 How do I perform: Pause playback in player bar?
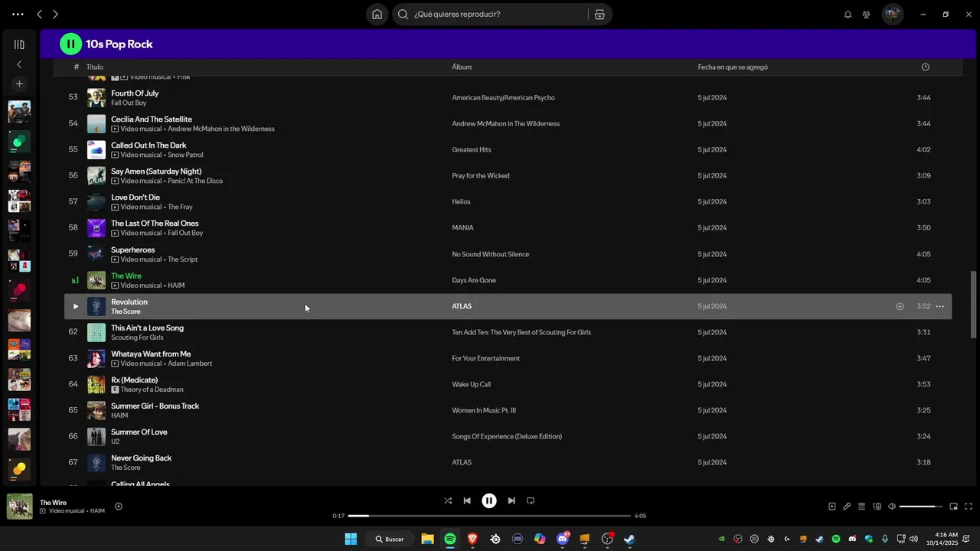[489, 500]
